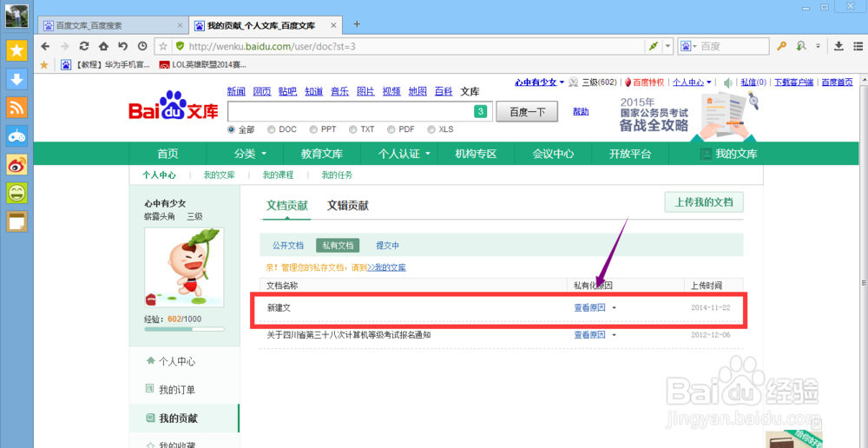Viewport: 868px width, 448px height.
Task: Open 我的任务 sub-navigation item
Action: coord(337,175)
